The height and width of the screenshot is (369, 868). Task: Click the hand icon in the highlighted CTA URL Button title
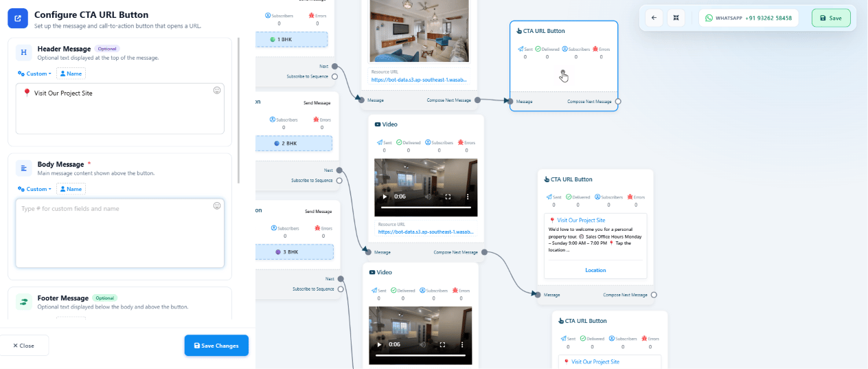click(x=519, y=31)
